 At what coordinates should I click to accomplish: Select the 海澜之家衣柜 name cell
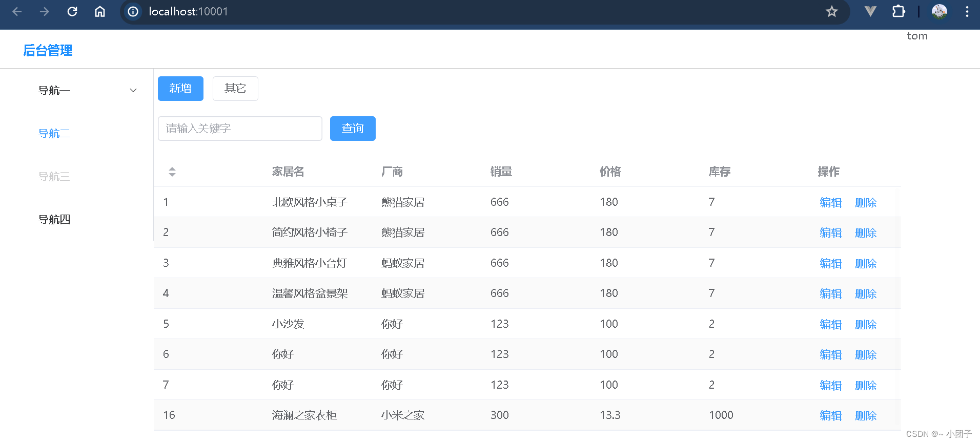coord(304,415)
